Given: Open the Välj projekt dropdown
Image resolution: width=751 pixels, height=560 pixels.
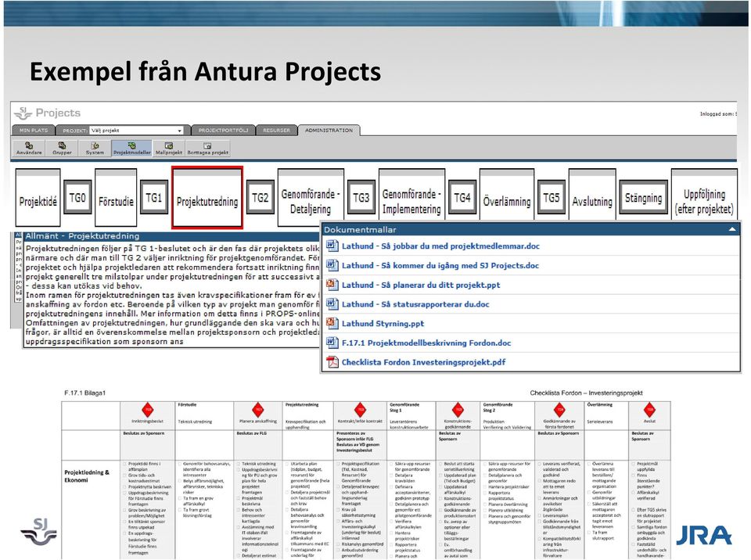Looking at the screenshot, I should pyautogui.click(x=136, y=131).
